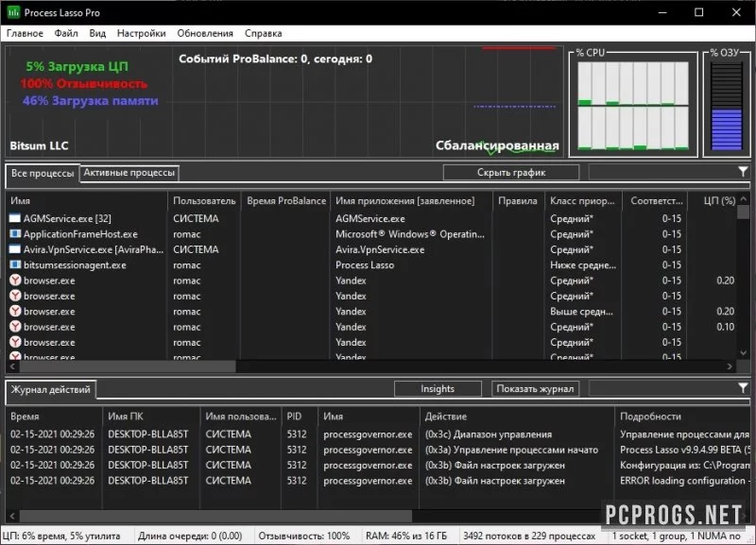Click the Показать журнал button
Screen dimensions: 756x545
coord(535,388)
